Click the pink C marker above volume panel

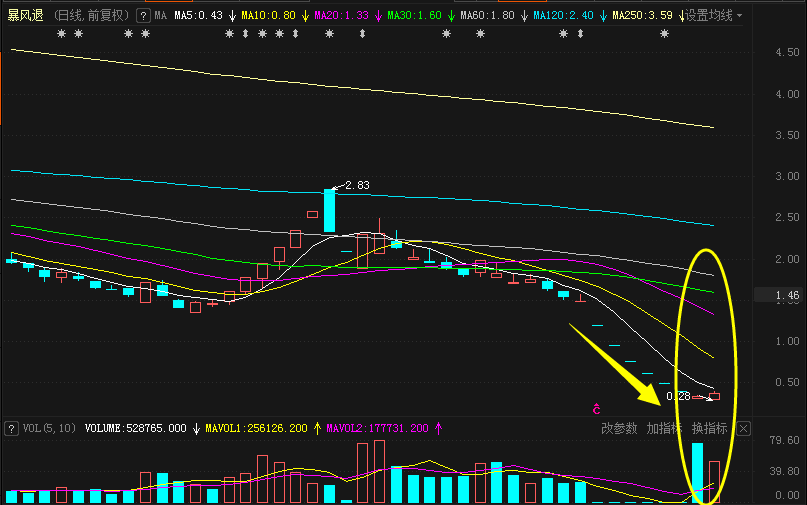[x=596, y=409]
